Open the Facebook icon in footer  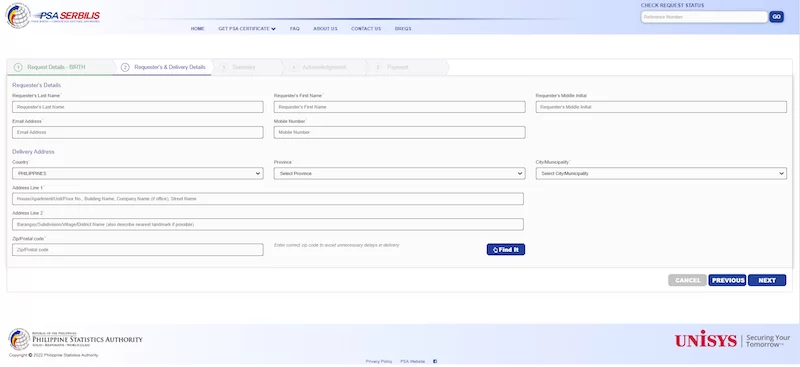[x=435, y=361]
